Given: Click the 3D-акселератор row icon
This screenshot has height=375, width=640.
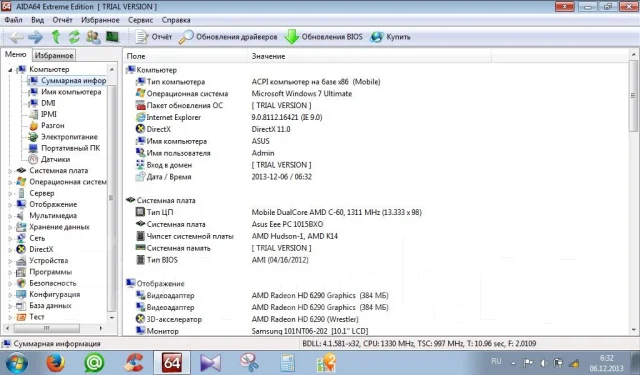Looking at the screenshot, I should 140,319.
